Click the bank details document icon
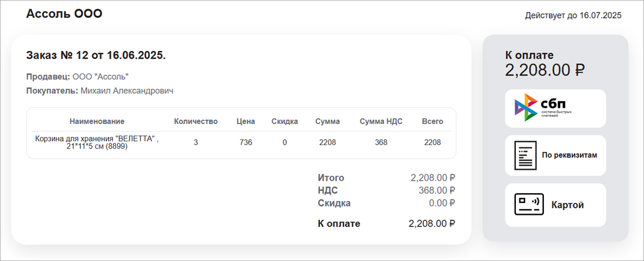 [x=525, y=156]
